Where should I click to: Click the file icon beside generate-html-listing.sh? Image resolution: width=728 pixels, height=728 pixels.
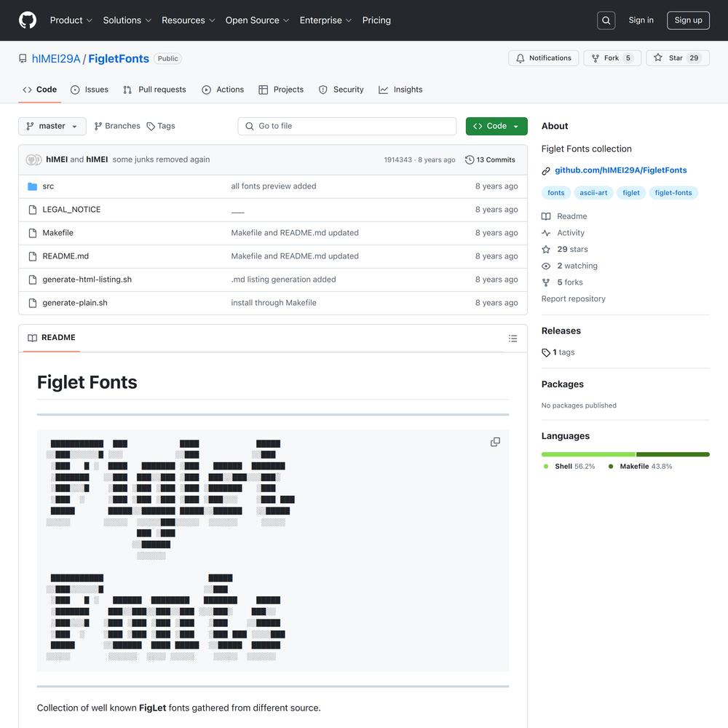point(33,280)
